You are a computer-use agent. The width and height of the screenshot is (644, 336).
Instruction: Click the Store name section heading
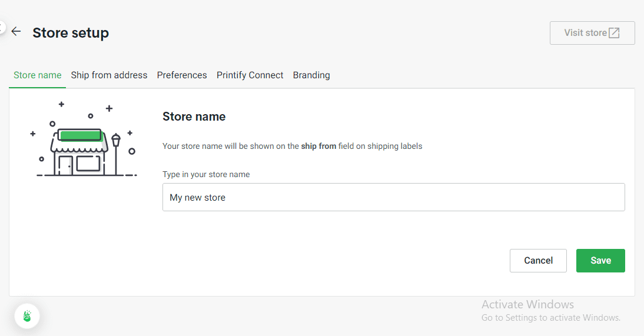(194, 117)
